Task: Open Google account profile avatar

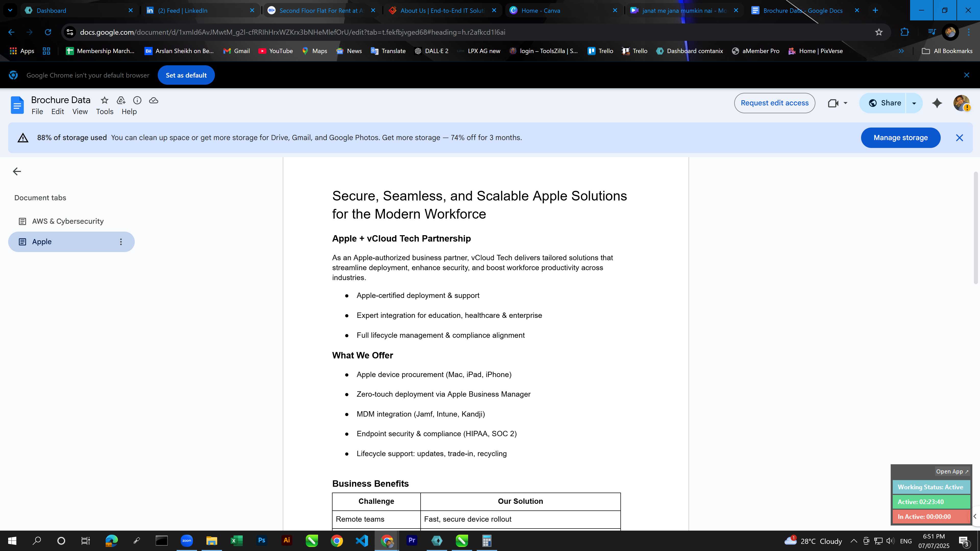Action: (961, 103)
